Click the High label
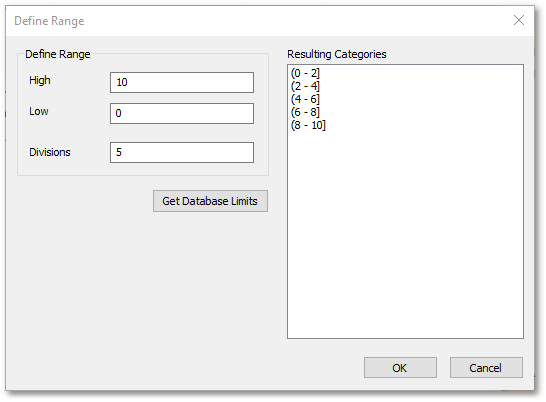The image size is (546, 402). tap(40, 80)
